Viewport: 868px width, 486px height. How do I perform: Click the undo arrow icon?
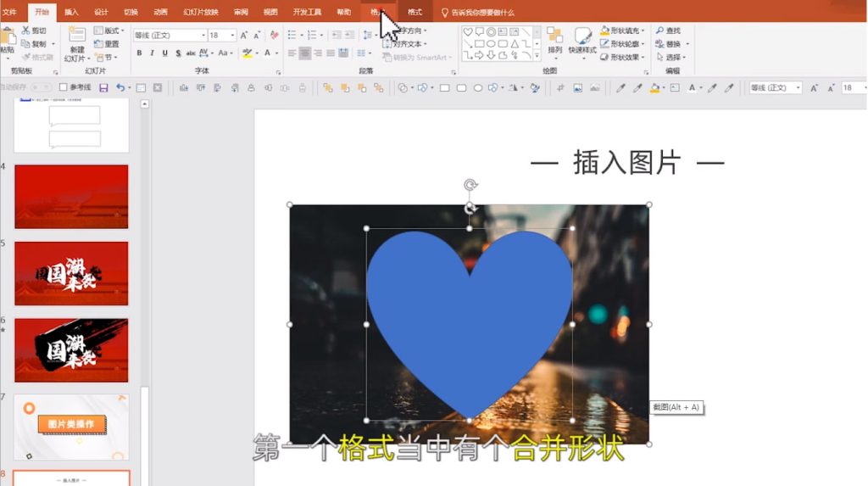coord(120,87)
